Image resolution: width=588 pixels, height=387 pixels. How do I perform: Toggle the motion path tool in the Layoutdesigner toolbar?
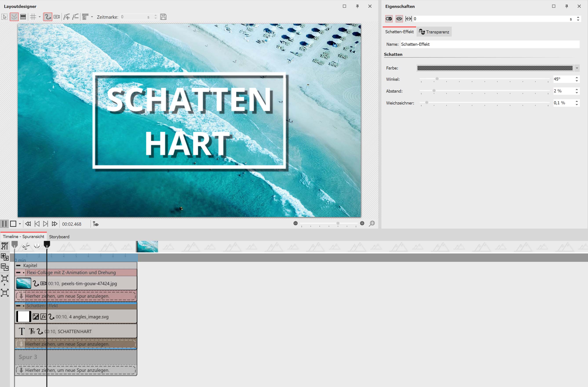47,17
